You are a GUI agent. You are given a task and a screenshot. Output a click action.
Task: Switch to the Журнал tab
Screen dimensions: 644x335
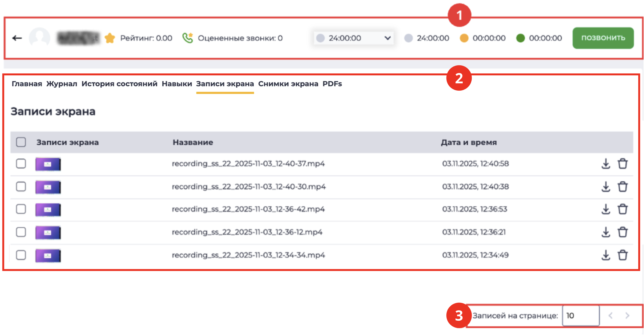pyautogui.click(x=62, y=84)
